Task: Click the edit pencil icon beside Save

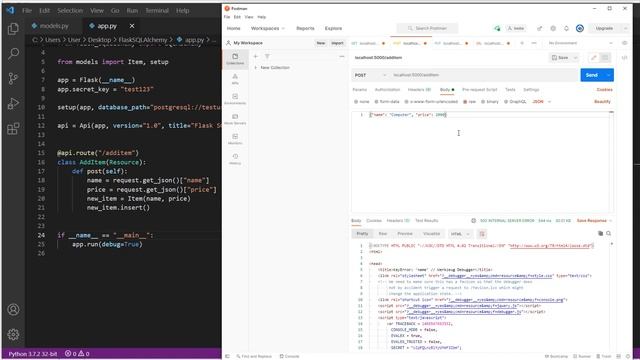Action: click(x=594, y=58)
